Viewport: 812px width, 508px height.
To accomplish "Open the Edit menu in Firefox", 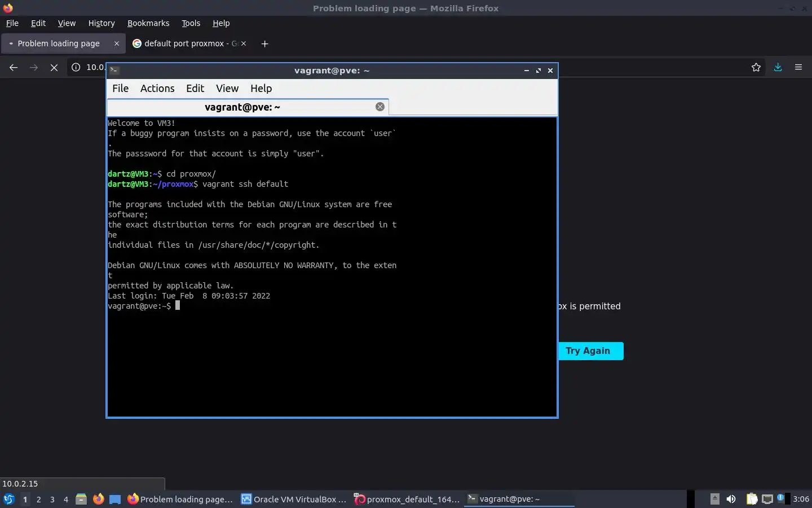I will tap(38, 23).
